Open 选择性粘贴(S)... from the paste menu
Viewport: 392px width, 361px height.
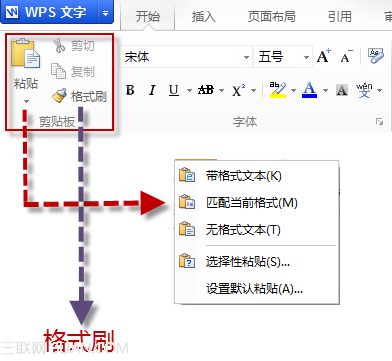click(257, 262)
